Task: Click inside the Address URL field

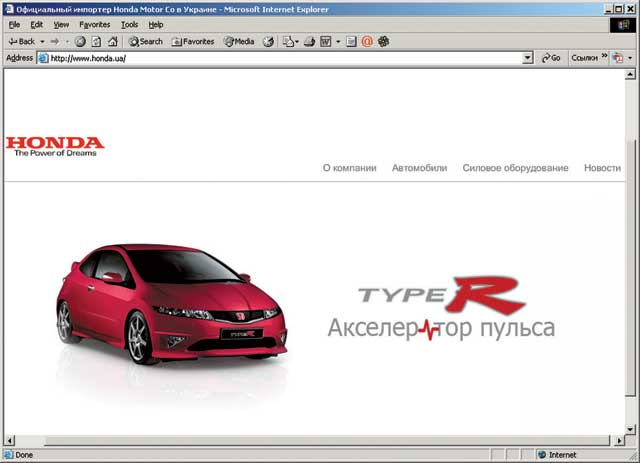Action: point(280,58)
